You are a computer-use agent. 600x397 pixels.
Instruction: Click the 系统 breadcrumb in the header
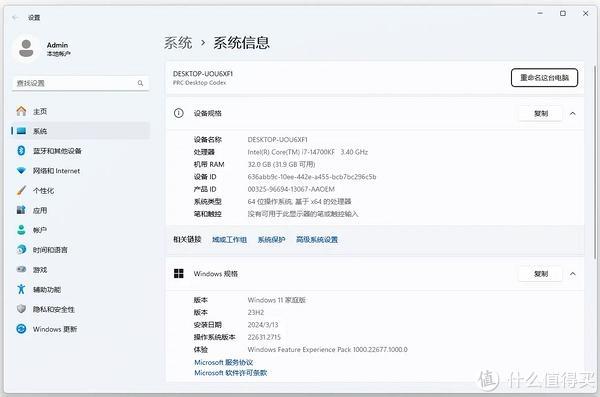pos(178,42)
